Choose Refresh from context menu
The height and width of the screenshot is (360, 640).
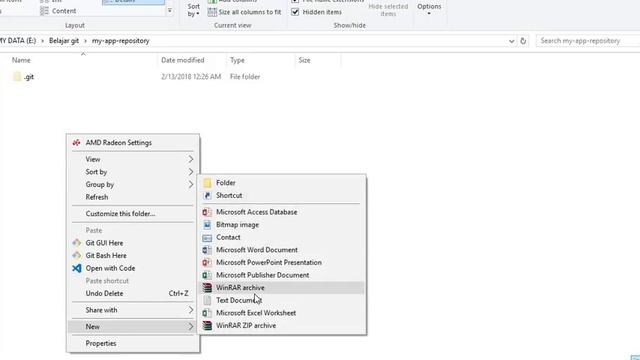click(x=97, y=197)
